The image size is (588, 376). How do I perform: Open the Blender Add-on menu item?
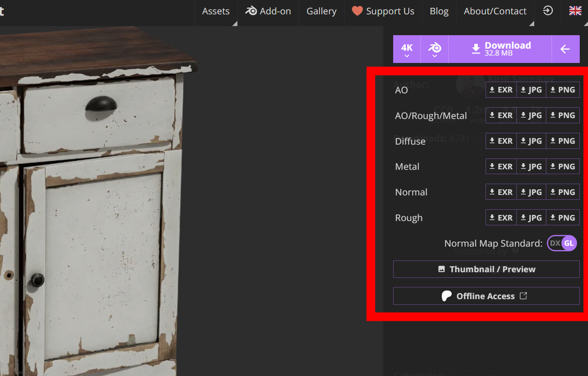[268, 11]
